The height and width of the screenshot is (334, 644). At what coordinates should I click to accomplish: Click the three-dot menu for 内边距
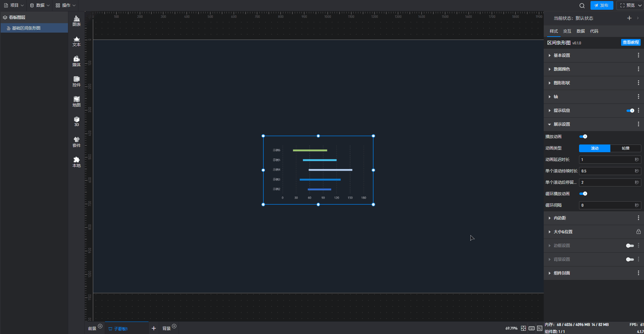pyautogui.click(x=638, y=218)
